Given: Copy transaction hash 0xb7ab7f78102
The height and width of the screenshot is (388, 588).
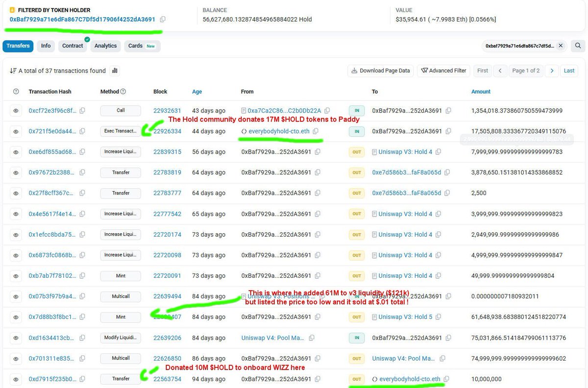Looking at the screenshot, I should (x=82, y=276).
